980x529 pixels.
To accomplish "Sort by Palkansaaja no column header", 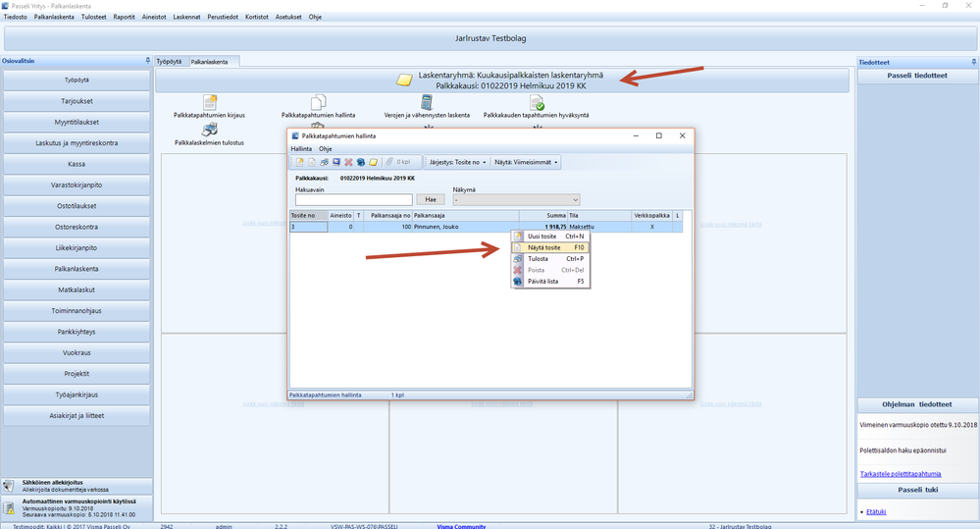I will (387, 215).
